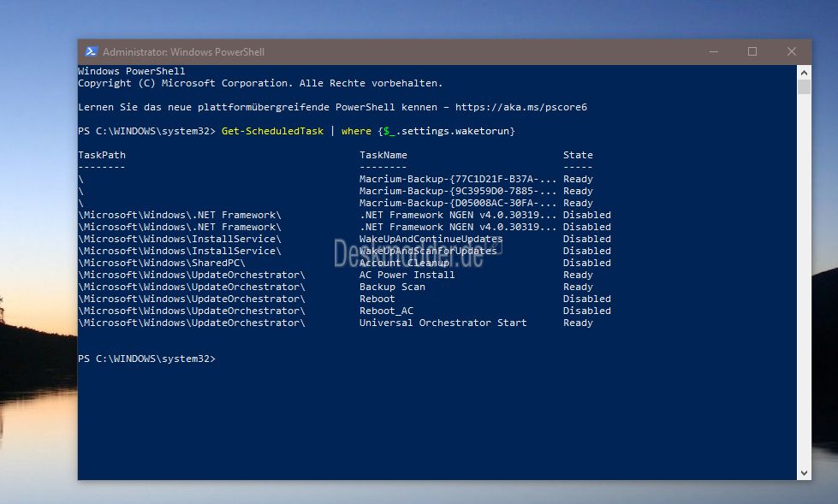Click Ready state of 'AC Power Install'

click(578, 275)
